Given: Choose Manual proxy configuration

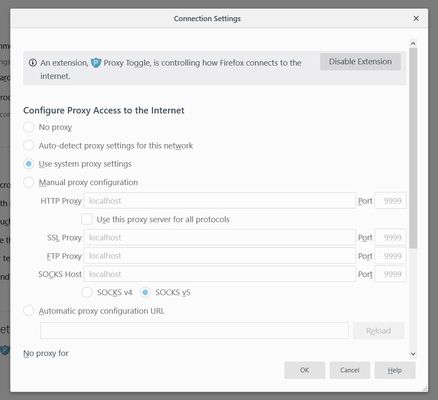Looking at the screenshot, I should point(29,182).
